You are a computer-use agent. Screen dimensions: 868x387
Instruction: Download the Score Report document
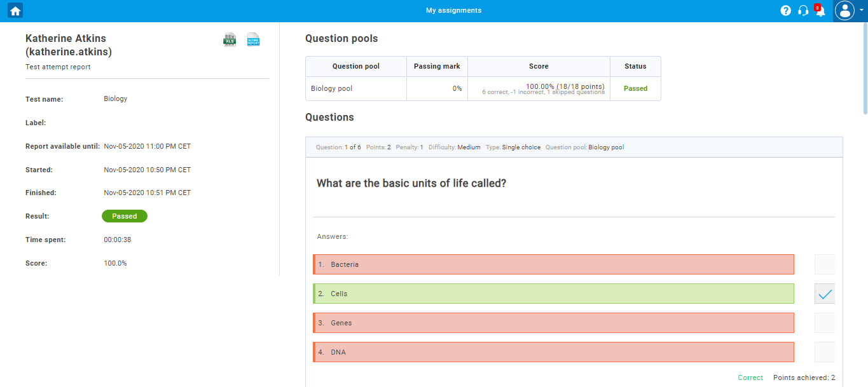pos(253,39)
